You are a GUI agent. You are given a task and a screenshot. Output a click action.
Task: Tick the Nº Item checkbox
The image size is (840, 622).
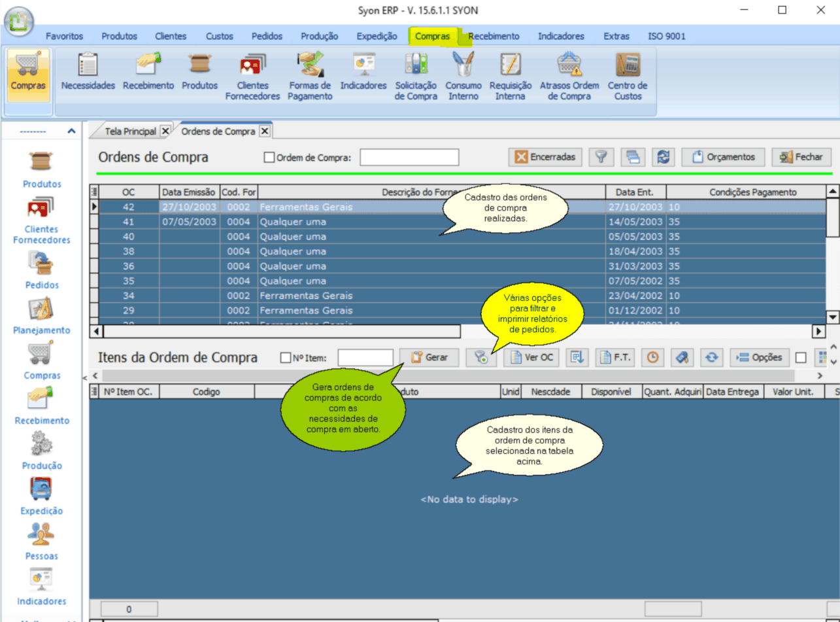(285, 358)
